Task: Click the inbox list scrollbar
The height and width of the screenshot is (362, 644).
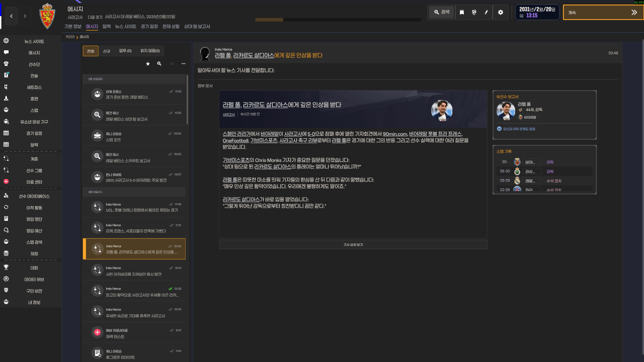Action: (x=188, y=100)
